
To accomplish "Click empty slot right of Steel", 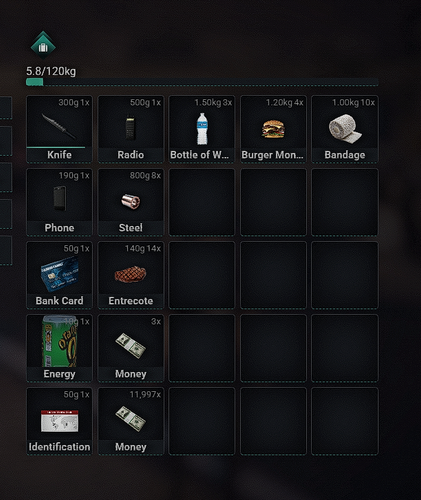I will (202, 202).
